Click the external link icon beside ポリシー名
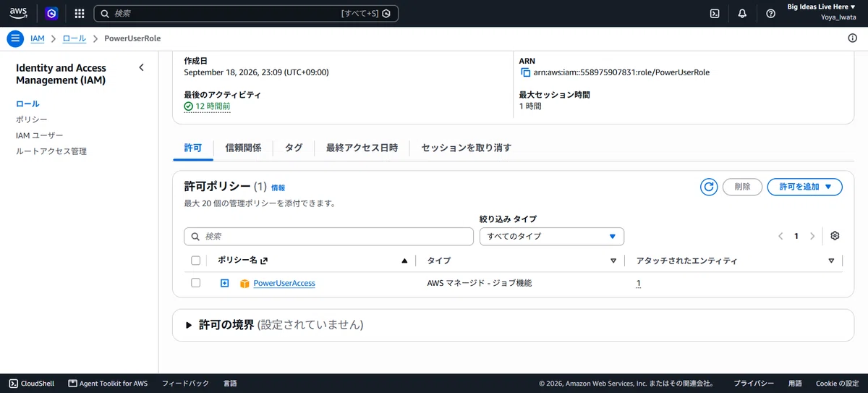 coord(264,261)
